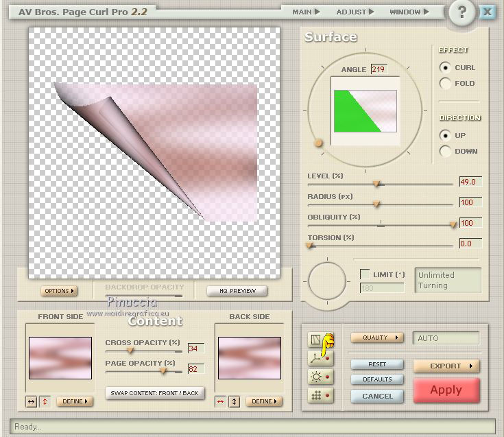Expand the OPTIONS dropdown button
Image resolution: width=504 pixels, height=437 pixels.
click(59, 291)
